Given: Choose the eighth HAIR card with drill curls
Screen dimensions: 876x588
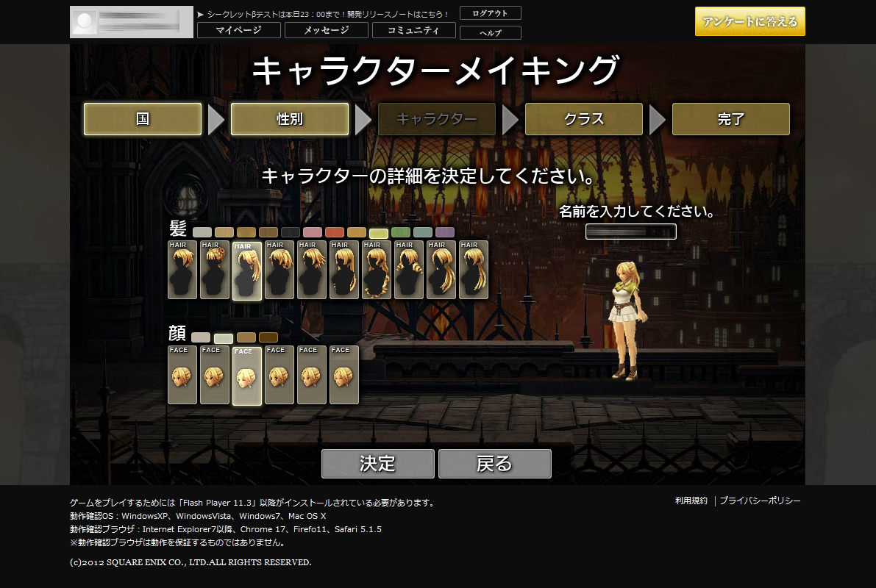Looking at the screenshot, I should click(409, 270).
